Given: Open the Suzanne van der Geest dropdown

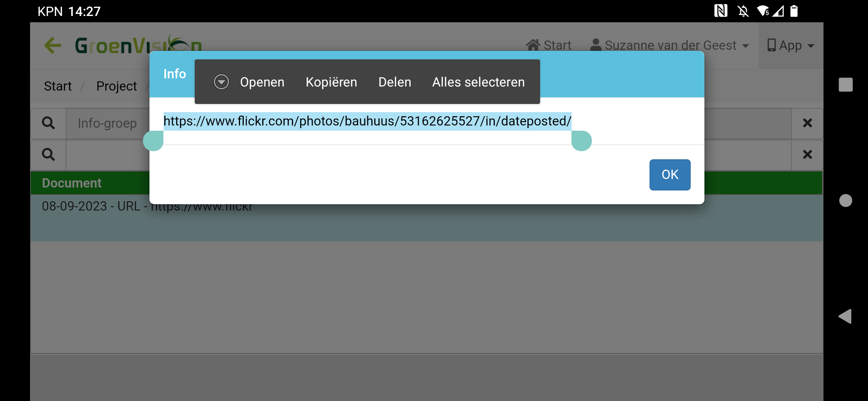Looking at the screenshot, I should [670, 45].
